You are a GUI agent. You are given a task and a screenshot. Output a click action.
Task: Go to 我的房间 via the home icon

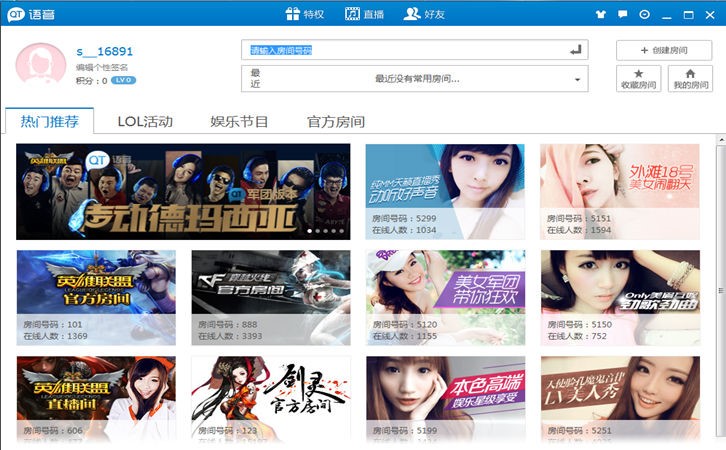point(691,79)
